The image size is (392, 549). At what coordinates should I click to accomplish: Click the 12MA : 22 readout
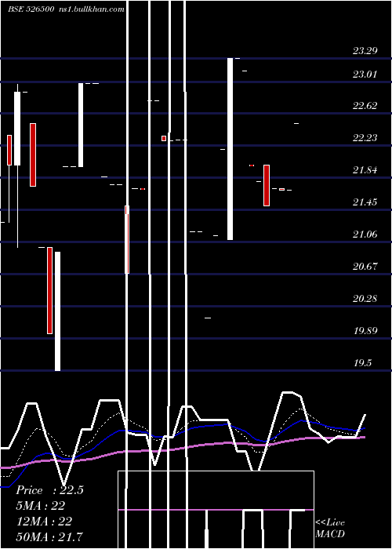pos(44,521)
